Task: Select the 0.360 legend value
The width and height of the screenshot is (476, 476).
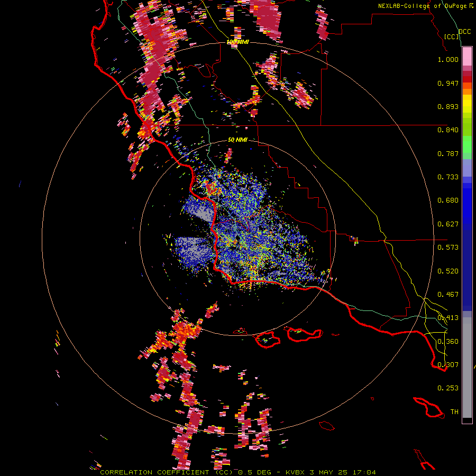Action: (448, 342)
